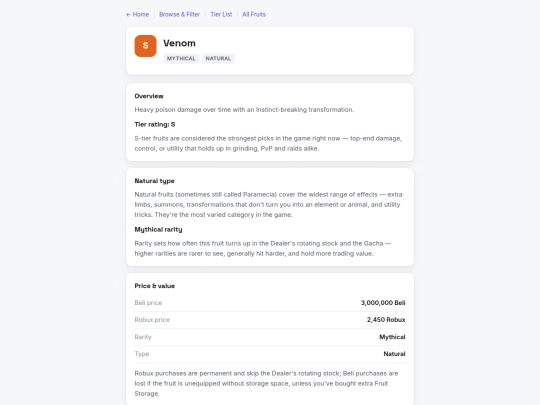Image resolution: width=540 pixels, height=405 pixels.
Task: Select the 3,000,000 Beli price value
Action: pyautogui.click(x=383, y=303)
